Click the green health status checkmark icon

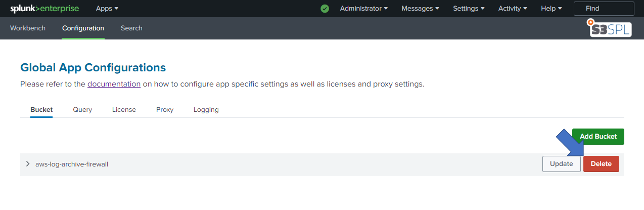324,9
